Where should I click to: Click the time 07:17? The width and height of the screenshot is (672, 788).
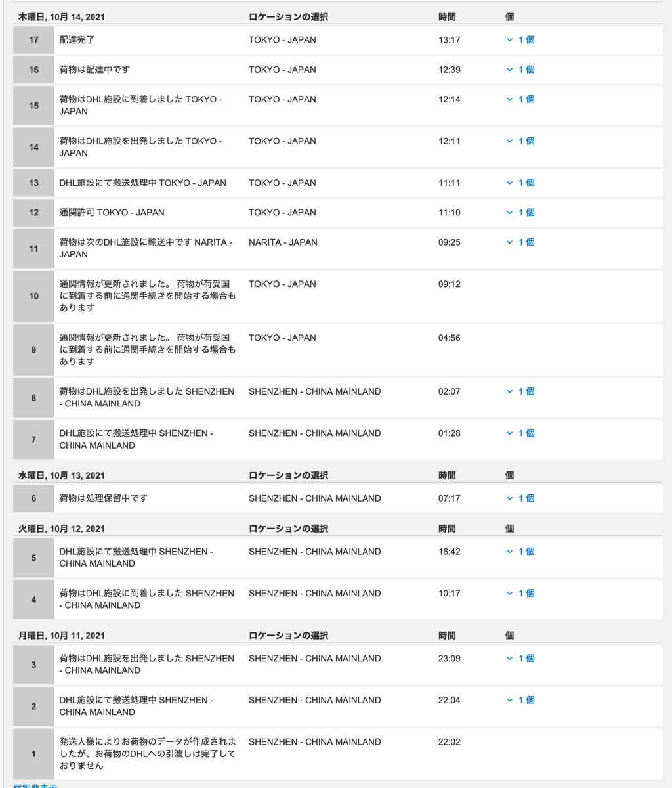[x=450, y=498]
